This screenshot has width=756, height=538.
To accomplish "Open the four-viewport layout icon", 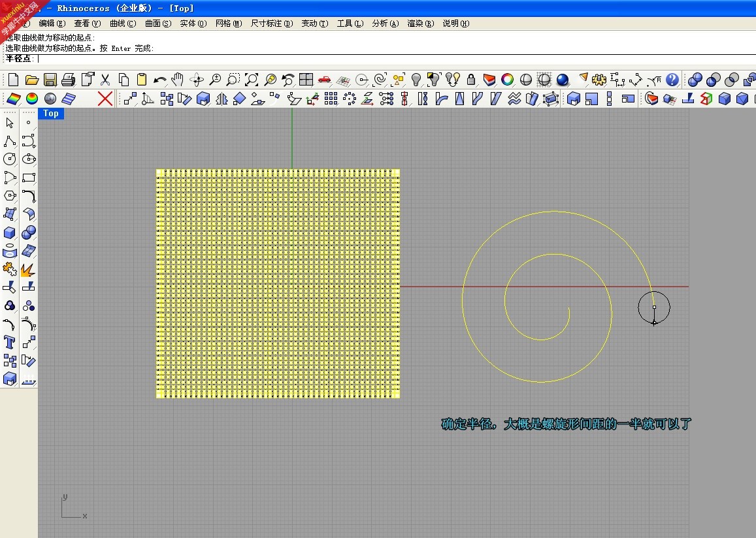I will click(x=306, y=80).
